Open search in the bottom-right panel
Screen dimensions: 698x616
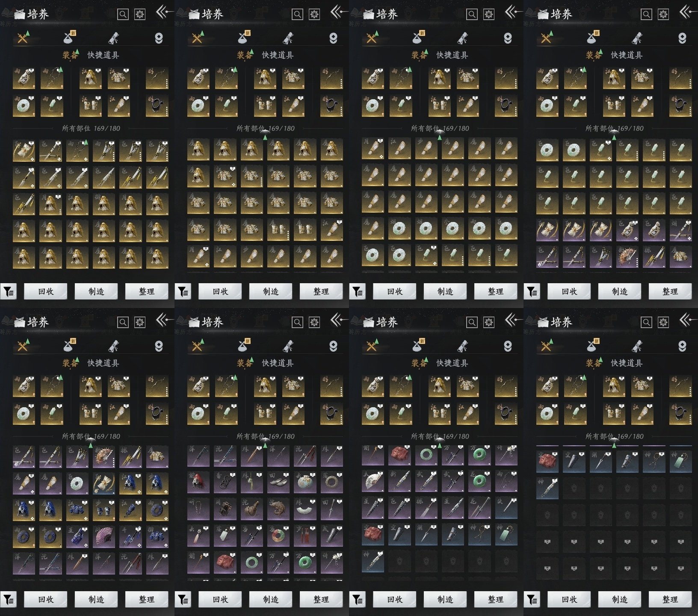click(x=646, y=323)
